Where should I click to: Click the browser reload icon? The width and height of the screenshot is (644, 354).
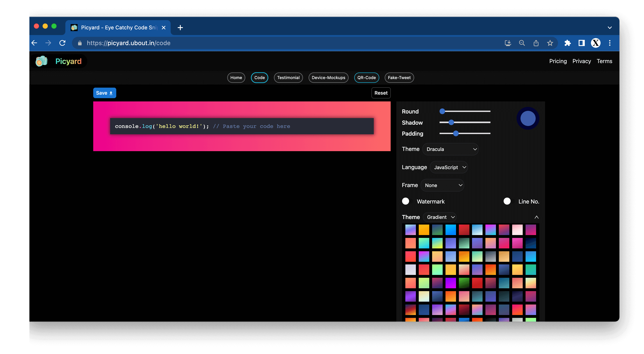point(63,43)
